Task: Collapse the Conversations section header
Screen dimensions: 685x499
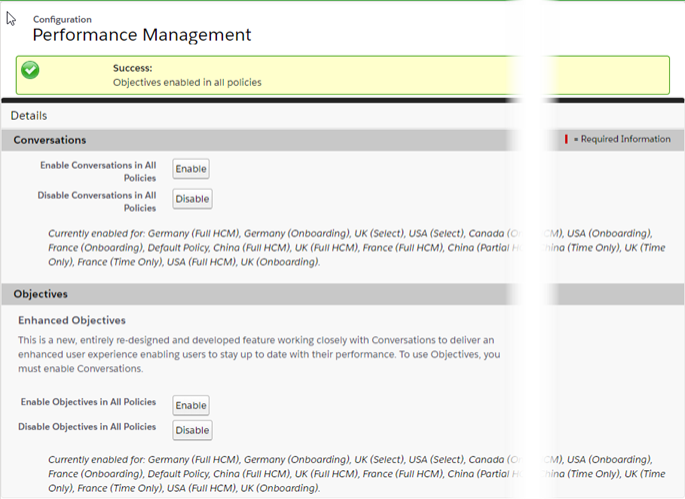Action: (50, 140)
